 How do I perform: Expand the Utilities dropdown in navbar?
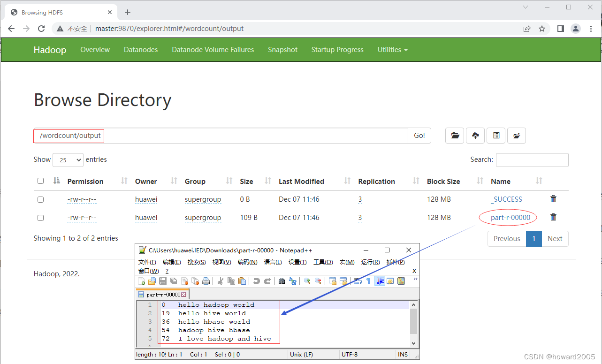(x=392, y=50)
